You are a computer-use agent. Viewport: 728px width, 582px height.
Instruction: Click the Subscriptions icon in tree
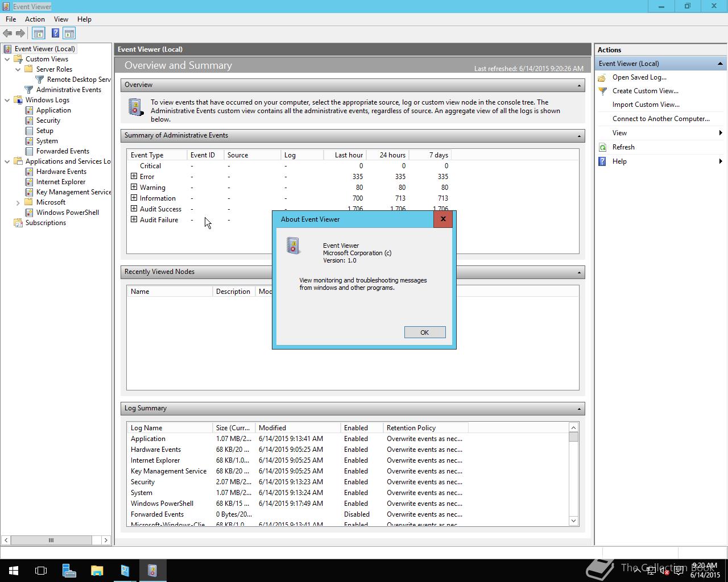18,223
